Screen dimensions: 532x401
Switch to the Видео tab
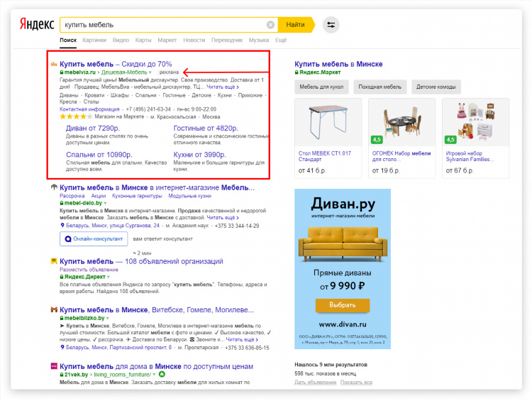[121, 40]
